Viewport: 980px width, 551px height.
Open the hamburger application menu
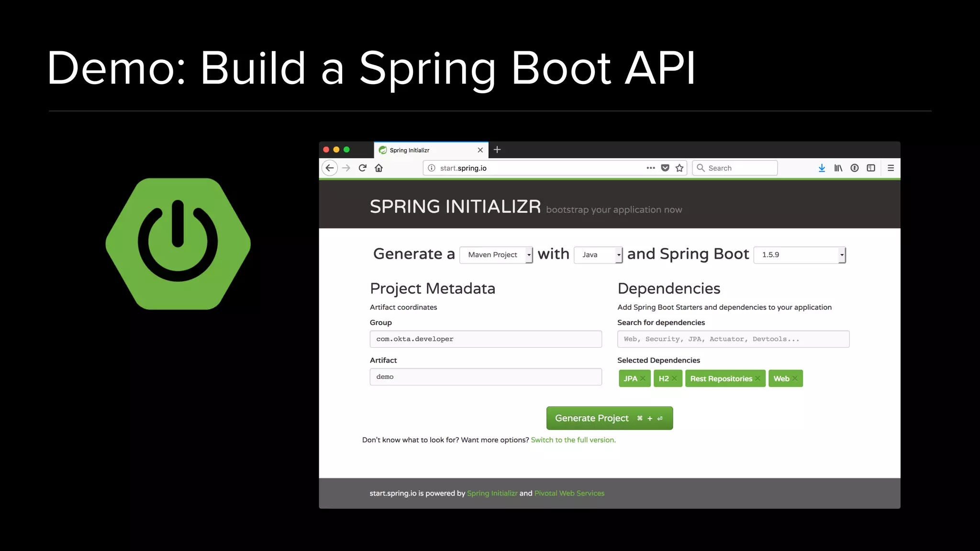pos(891,168)
